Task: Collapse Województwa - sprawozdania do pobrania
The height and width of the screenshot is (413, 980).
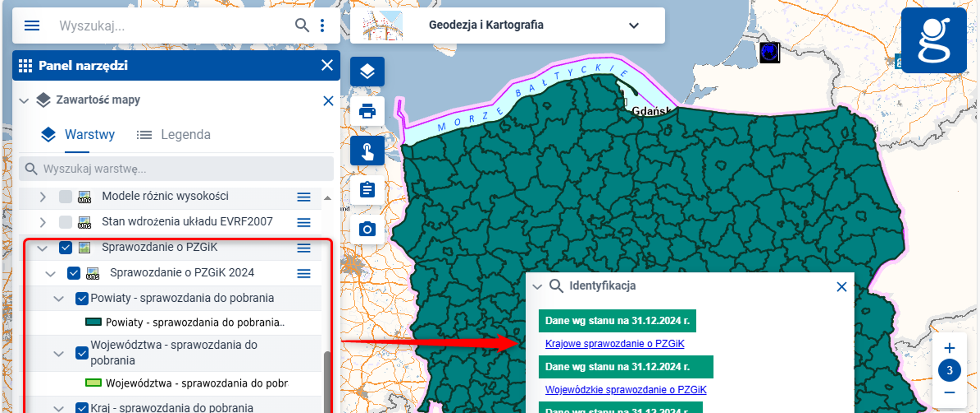Action: click(59, 353)
